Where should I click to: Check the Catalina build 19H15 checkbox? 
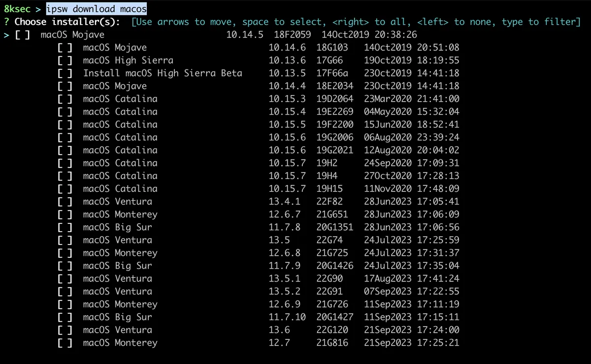click(66, 189)
